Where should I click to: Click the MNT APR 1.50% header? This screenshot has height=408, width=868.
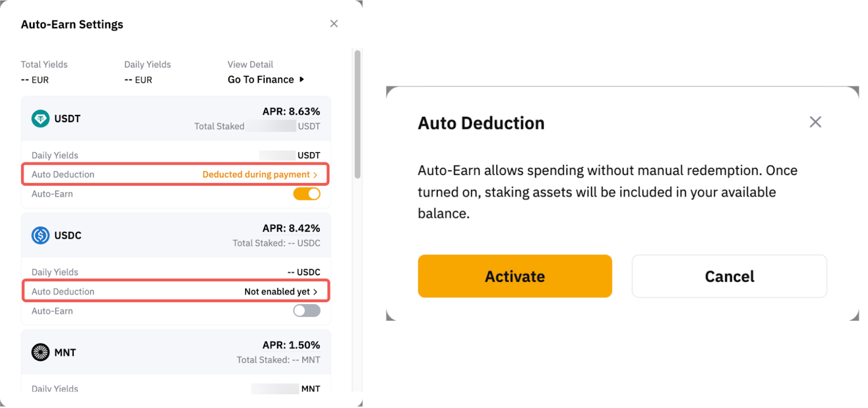(x=291, y=345)
